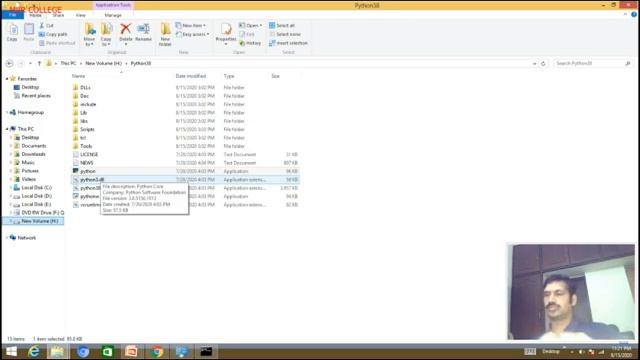This screenshot has width=640, height=360.
Task: Sort by the Size column header
Action: (276, 76)
